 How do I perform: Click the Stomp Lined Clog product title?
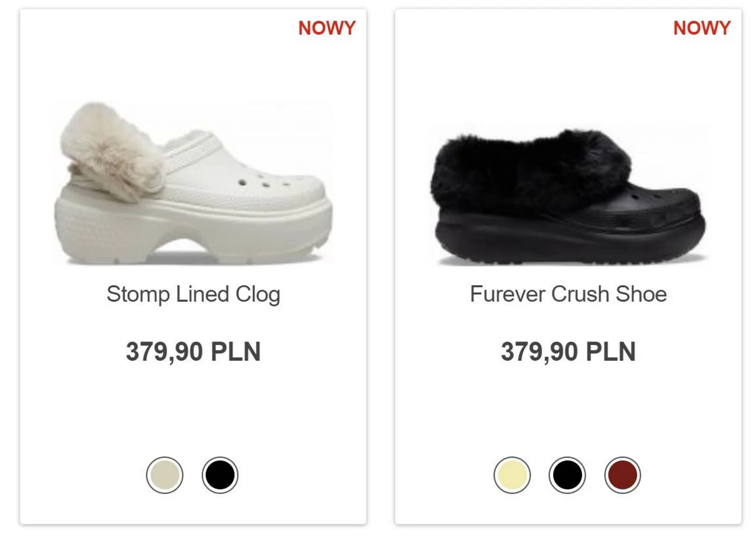coord(193,294)
